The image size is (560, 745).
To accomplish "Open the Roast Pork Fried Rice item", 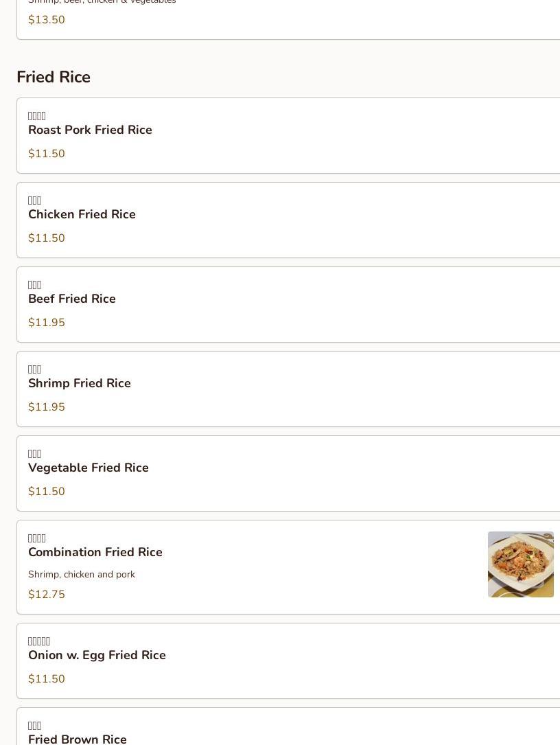I will point(90,130).
